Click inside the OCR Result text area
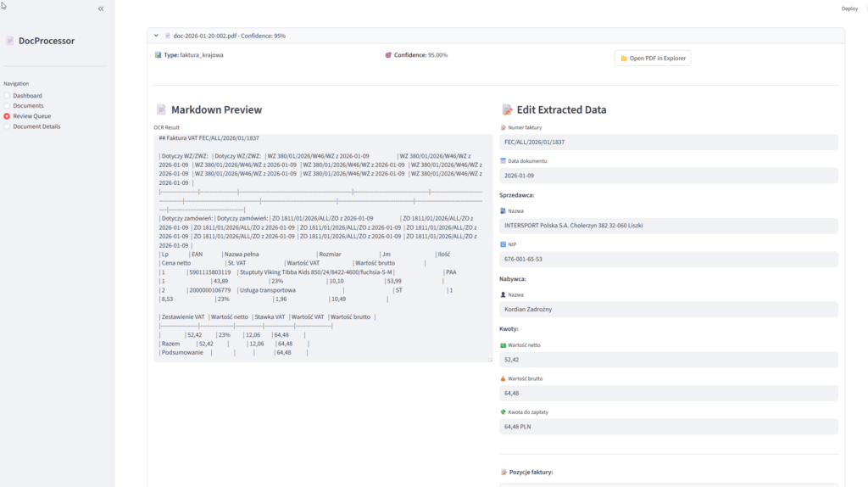This screenshot has height=487, width=868. [322, 246]
